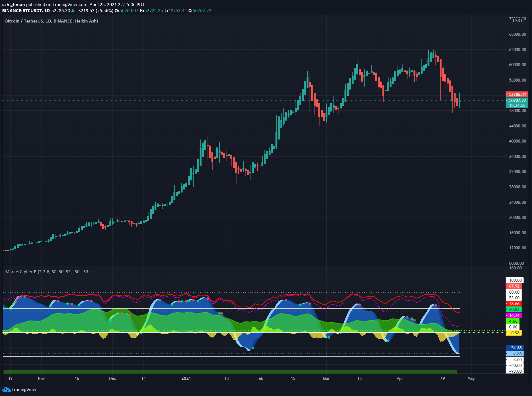Click the white 100.00 indicator level tag
The height and width of the screenshot is (396, 532).
pyautogui.click(x=515, y=280)
